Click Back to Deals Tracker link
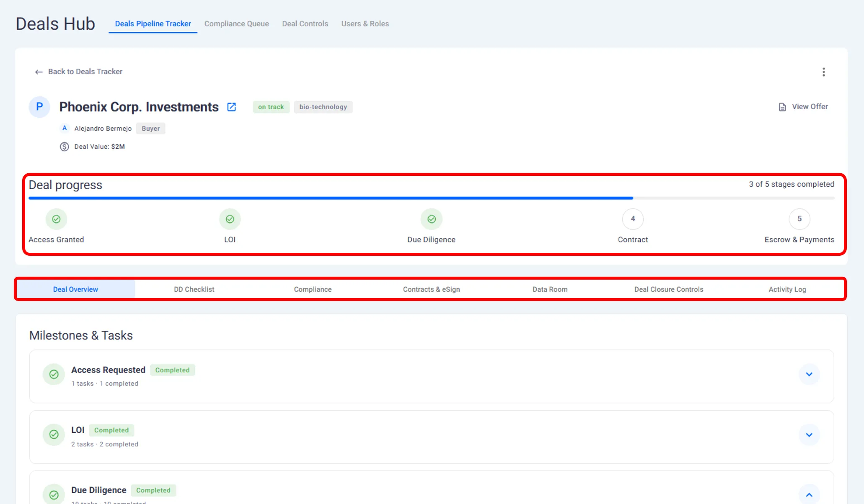 point(85,72)
